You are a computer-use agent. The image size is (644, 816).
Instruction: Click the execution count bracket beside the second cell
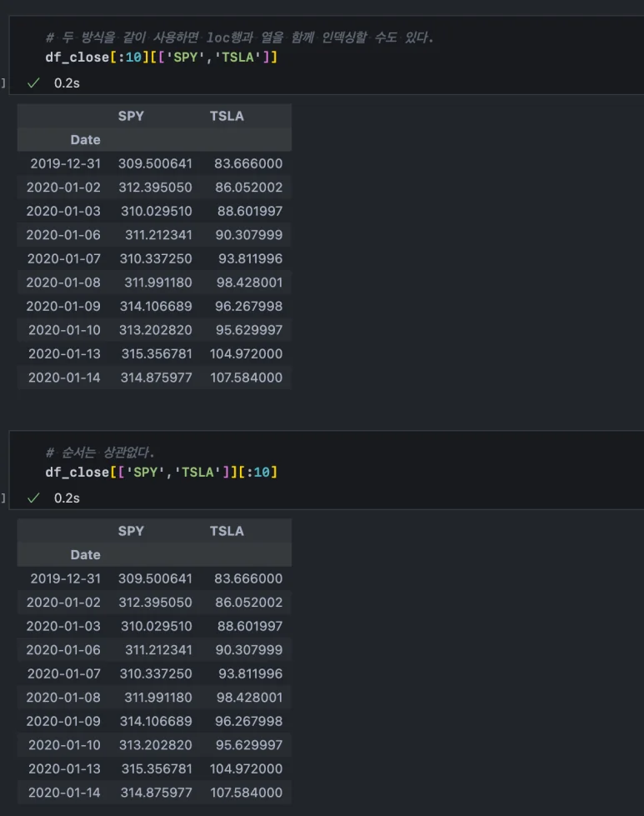tap(3, 498)
